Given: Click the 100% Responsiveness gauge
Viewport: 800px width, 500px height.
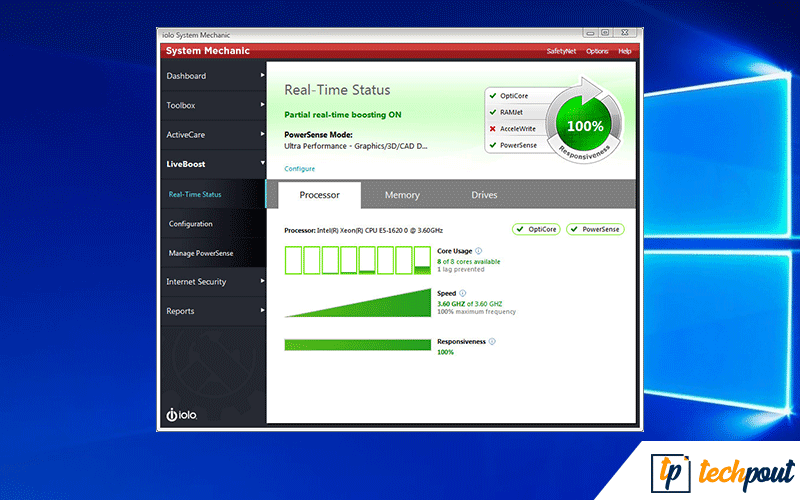Looking at the screenshot, I should (585, 126).
